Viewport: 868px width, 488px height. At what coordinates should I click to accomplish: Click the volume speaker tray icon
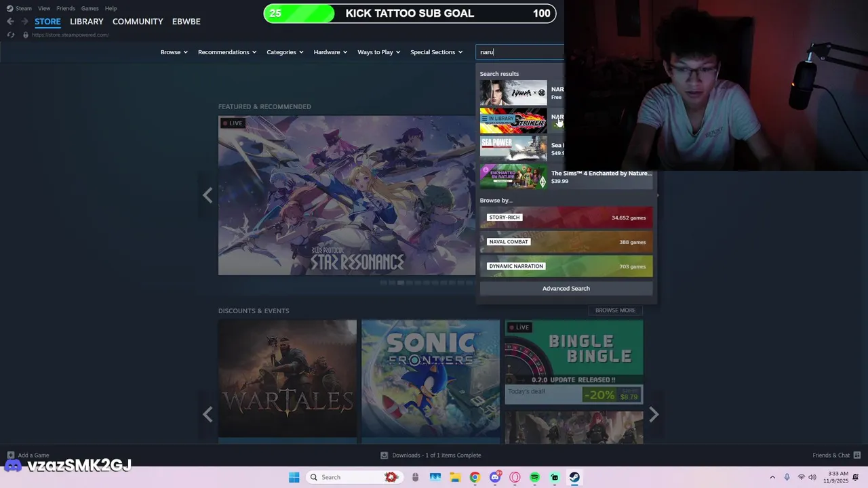(812, 477)
